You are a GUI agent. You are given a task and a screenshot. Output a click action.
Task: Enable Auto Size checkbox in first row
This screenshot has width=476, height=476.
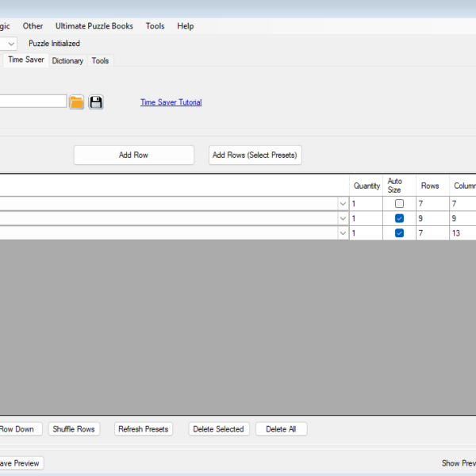399,204
